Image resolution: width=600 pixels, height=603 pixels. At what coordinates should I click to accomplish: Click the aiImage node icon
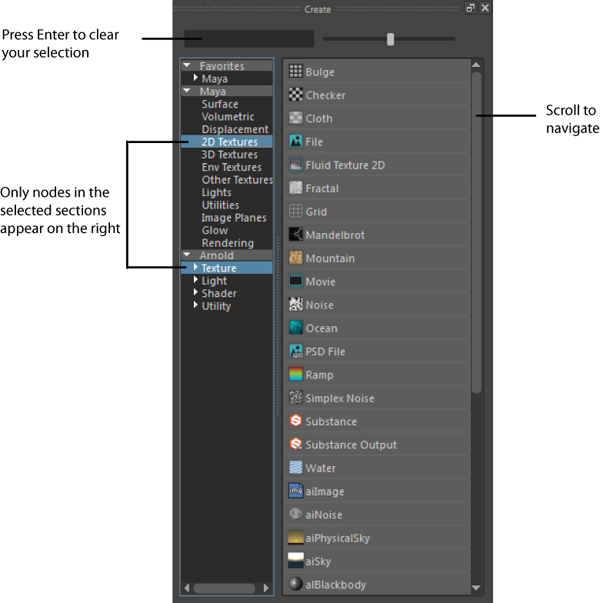pyautogui.click(x=296, y=491)
